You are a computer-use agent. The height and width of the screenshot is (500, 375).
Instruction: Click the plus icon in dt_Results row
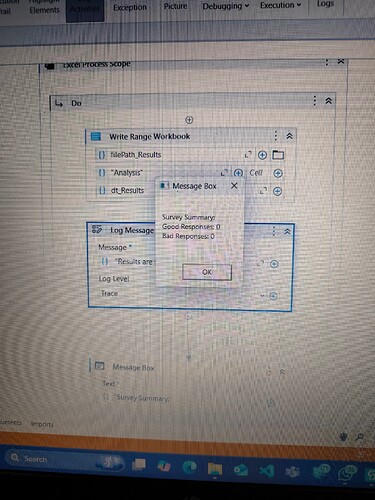click(277, 191)
